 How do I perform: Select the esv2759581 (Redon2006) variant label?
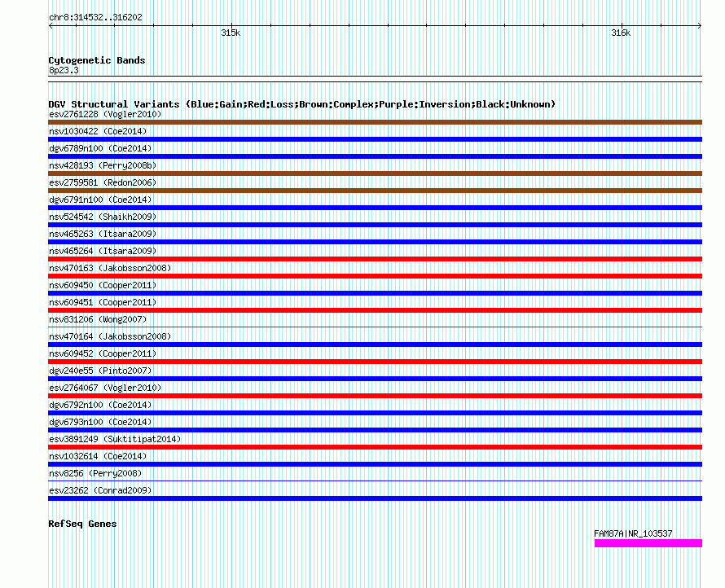pyautogui.click(x=103, y=182)
